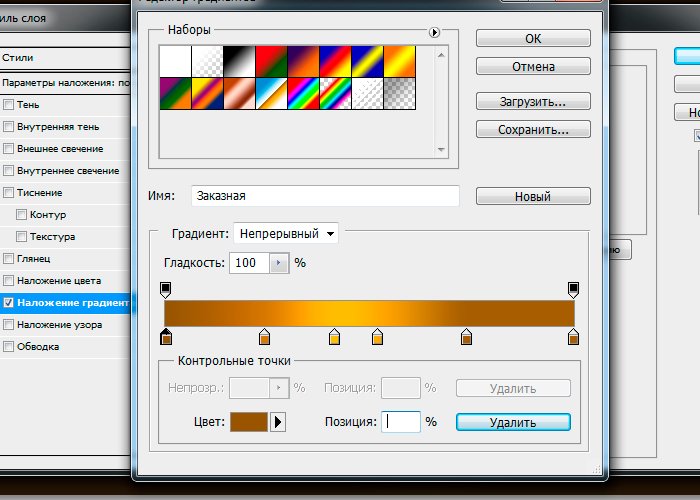This screenshot has height=500, width=700.
Task: Open the color stop Цвет arrow menu
Action: point(278,422)
